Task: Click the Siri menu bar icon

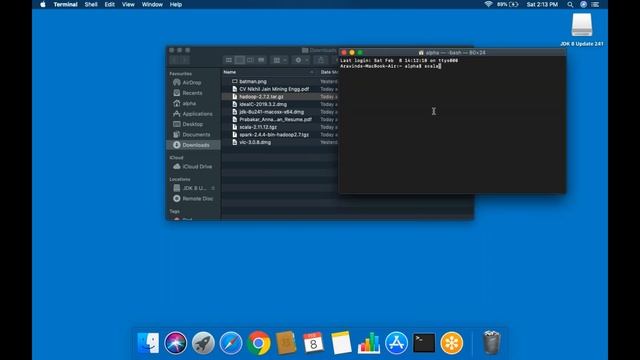Action: 583,4
